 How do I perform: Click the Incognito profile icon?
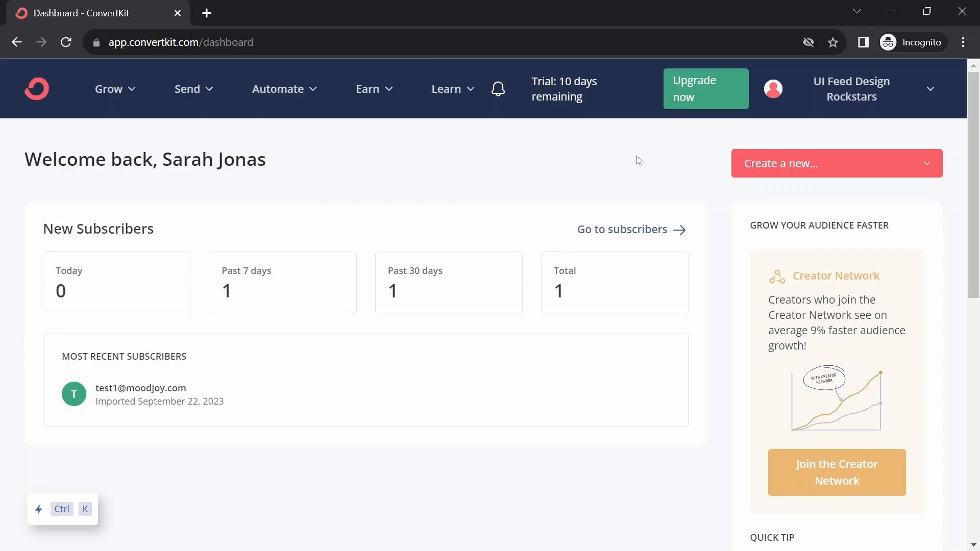[x=889, y=42]
